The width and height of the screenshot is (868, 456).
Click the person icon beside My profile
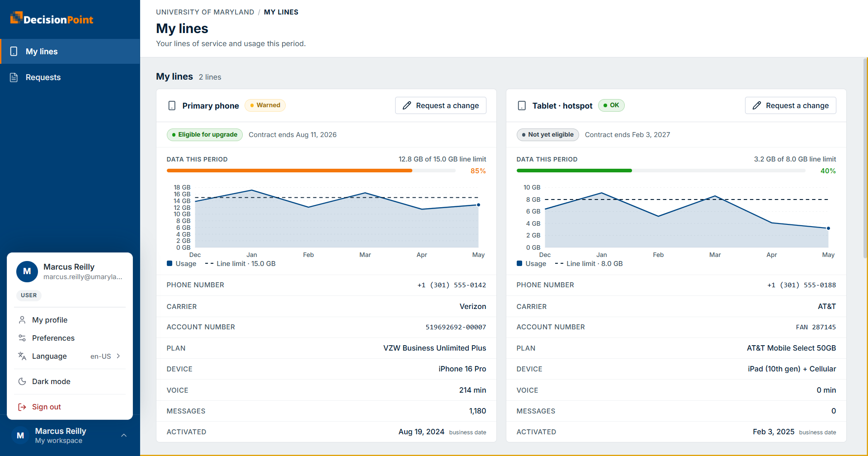point(22,320)
